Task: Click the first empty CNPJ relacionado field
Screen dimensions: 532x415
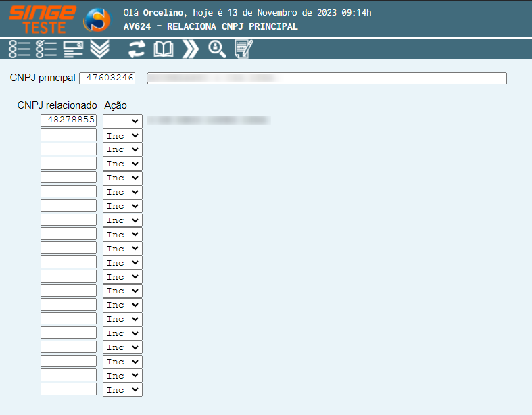Action: 68,135
